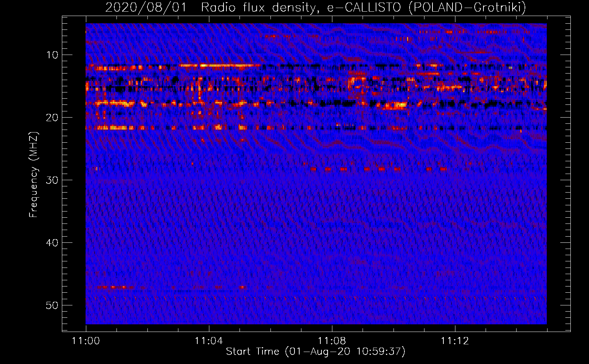Click the "Start Time (01-Aug-20 10:59:37)" label
Image resolution: width=589 pixels, height=364 pixels.
click(x=316, y=352)
